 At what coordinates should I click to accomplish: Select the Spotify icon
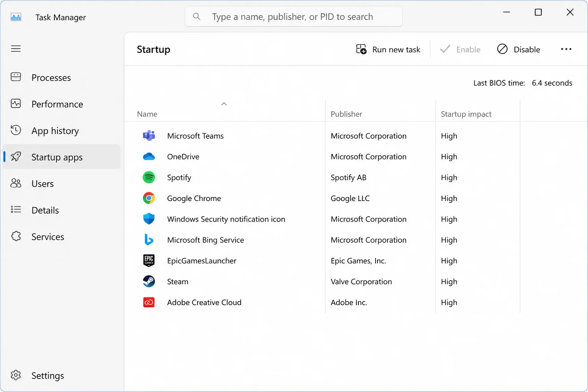(x=149, y=177)
